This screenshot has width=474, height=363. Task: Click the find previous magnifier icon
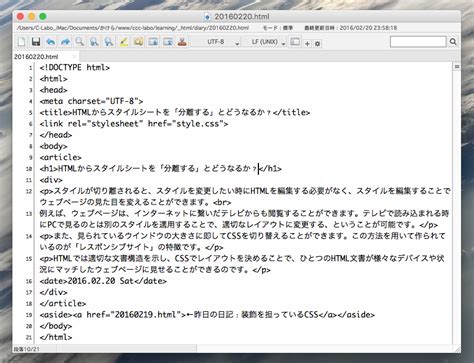click(109, 42)
